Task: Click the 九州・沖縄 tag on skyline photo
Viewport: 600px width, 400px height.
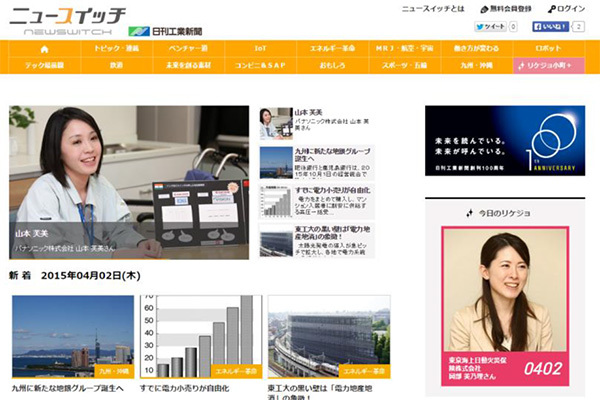Action: pos(114,371)
